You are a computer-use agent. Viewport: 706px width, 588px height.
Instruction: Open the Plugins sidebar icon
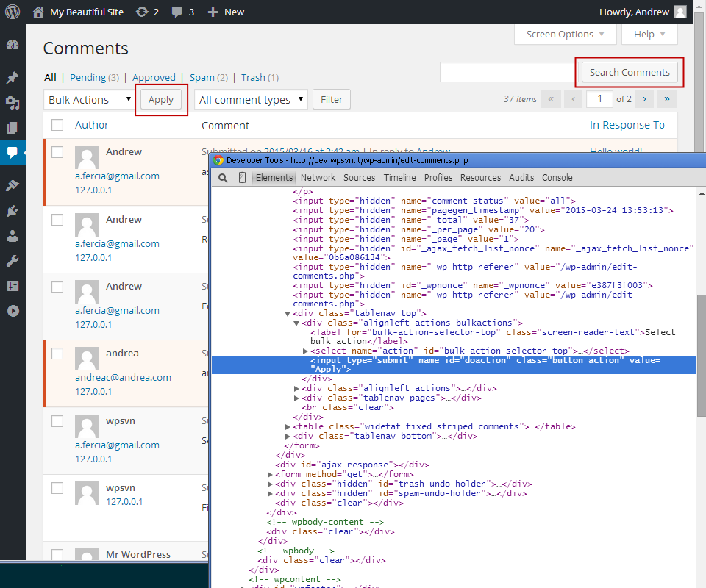[x=13, y=210]
